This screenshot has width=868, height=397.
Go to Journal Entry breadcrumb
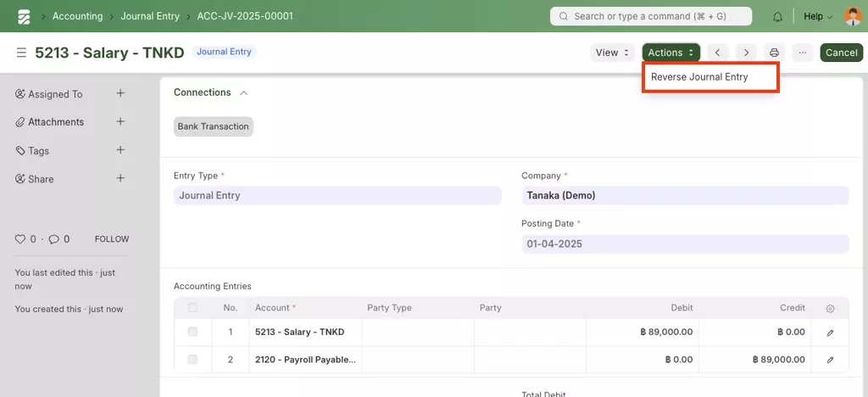click(x=150, y=16)
